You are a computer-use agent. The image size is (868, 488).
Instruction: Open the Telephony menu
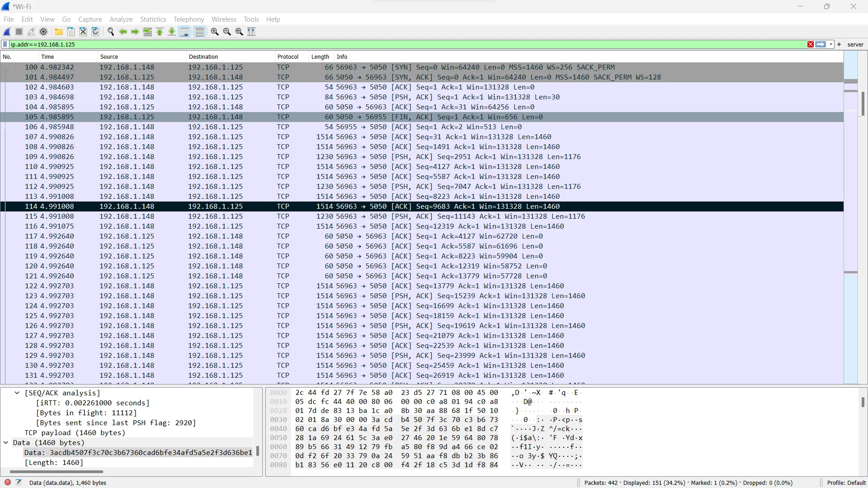(x=189, y=19)
